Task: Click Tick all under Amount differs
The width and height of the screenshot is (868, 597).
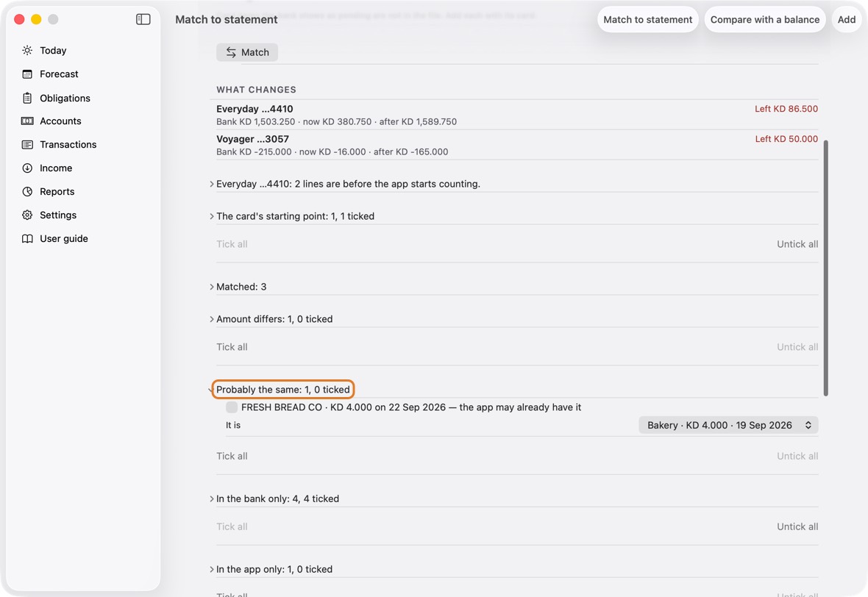Action: pos(232,347)
